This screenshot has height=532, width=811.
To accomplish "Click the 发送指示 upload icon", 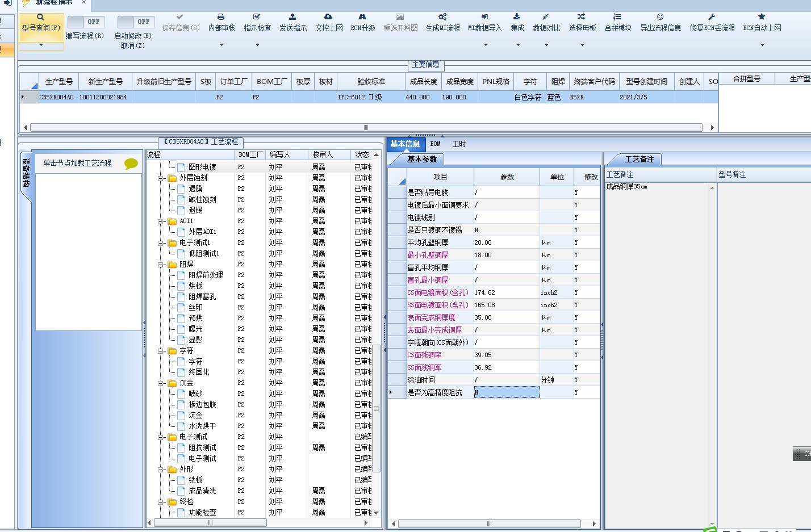I will 292,17.
